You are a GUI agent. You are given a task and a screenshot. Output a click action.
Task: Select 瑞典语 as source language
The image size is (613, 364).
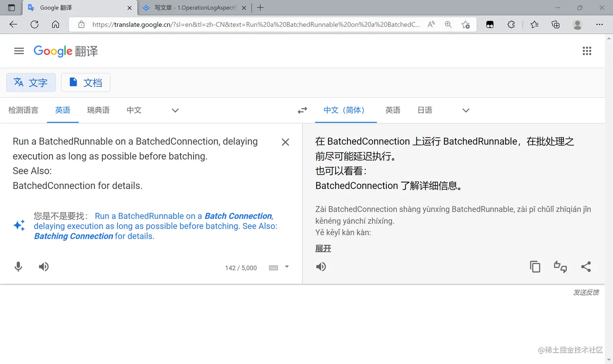[x=98, y=110]
